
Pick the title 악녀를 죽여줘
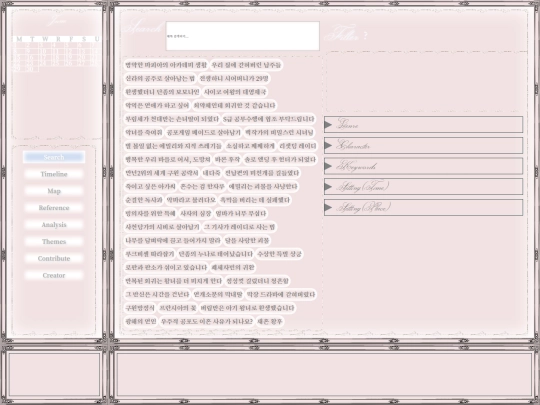(x=144, y=132)
